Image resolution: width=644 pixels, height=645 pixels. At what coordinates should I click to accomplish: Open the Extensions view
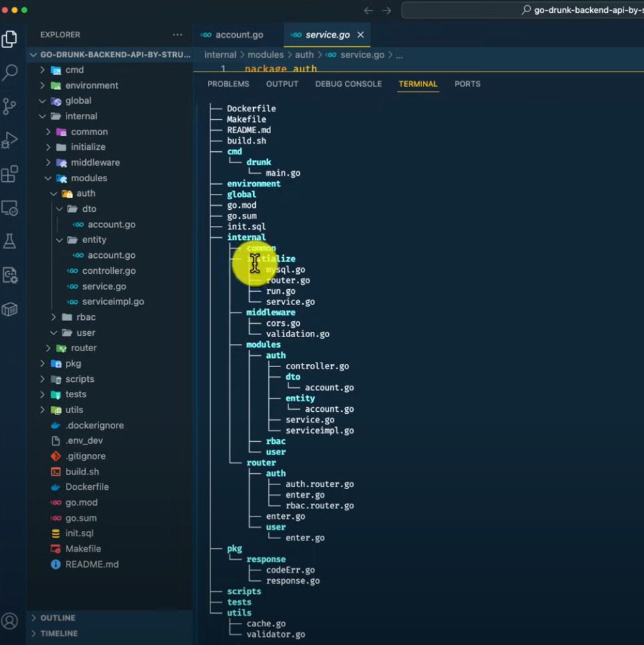(x=9, y=174)
